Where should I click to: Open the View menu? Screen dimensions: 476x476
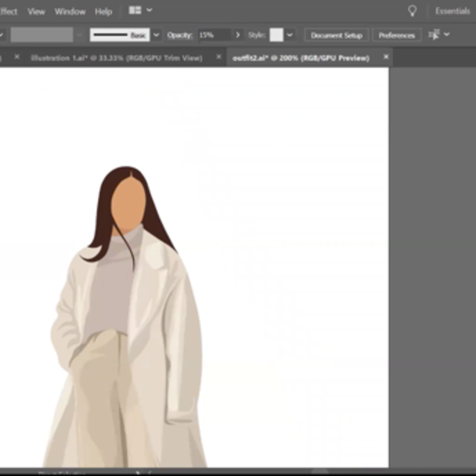point(36,11)
